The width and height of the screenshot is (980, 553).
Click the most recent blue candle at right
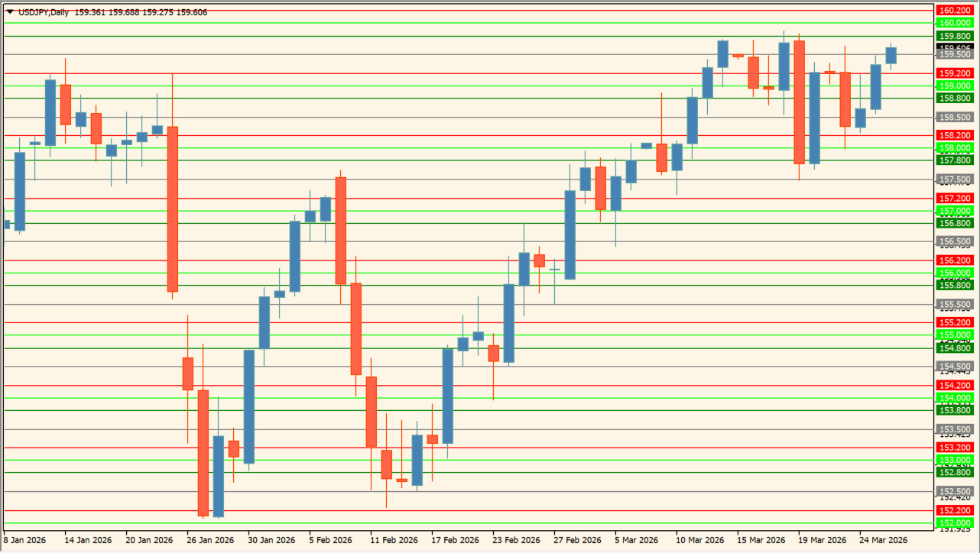[891, 55]
